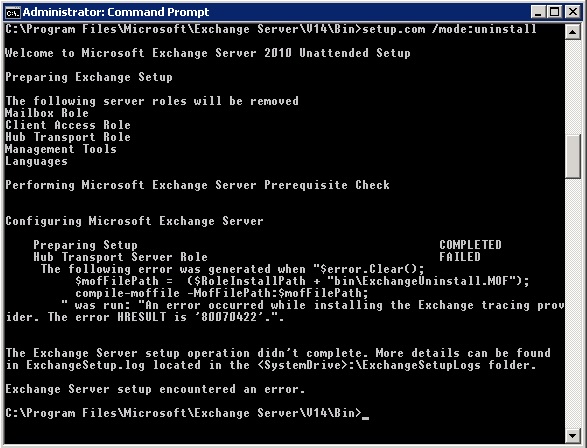Click the FAILED status text

pos(460,257)
